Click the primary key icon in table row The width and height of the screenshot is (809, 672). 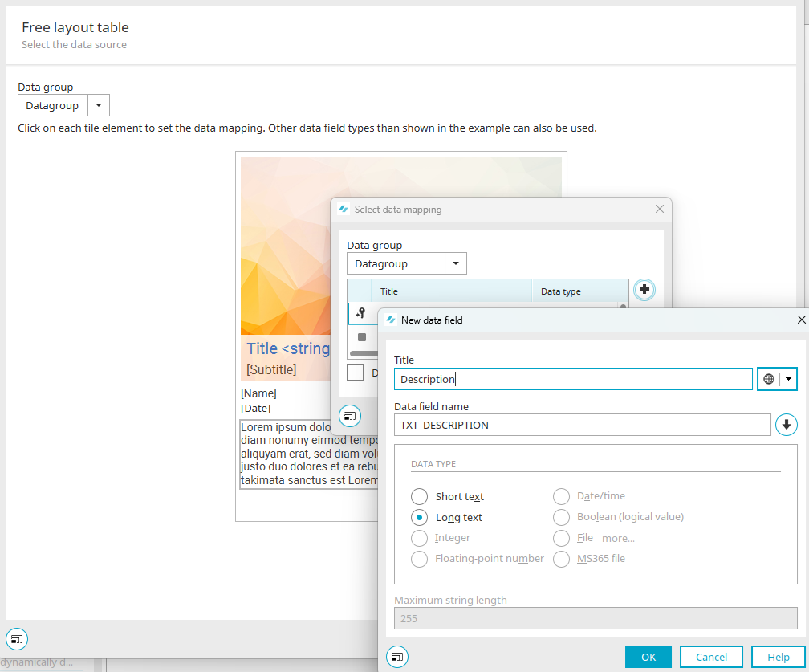pos(361,313)
